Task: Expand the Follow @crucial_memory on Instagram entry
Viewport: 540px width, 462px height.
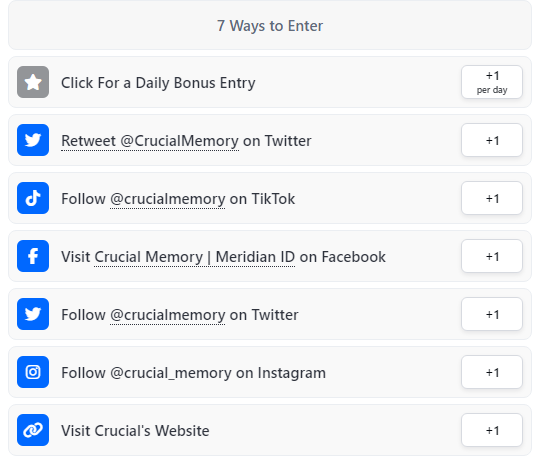Action: [270, 372]
